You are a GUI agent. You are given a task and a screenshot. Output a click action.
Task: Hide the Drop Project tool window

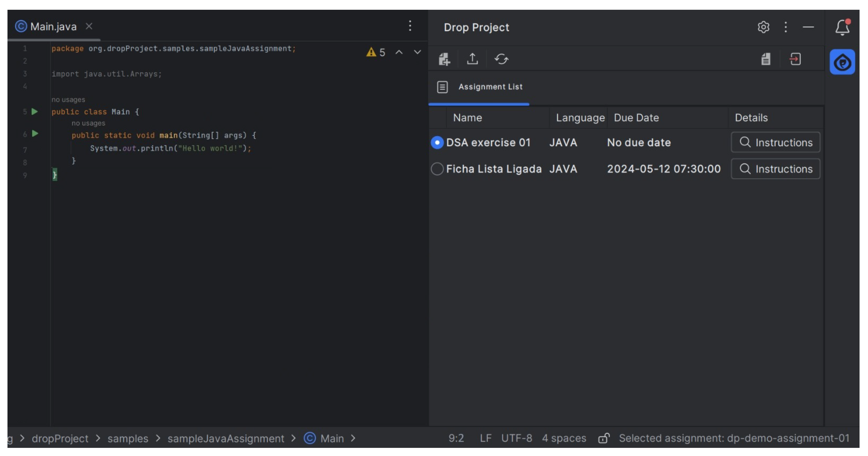(x=808, y=27)
